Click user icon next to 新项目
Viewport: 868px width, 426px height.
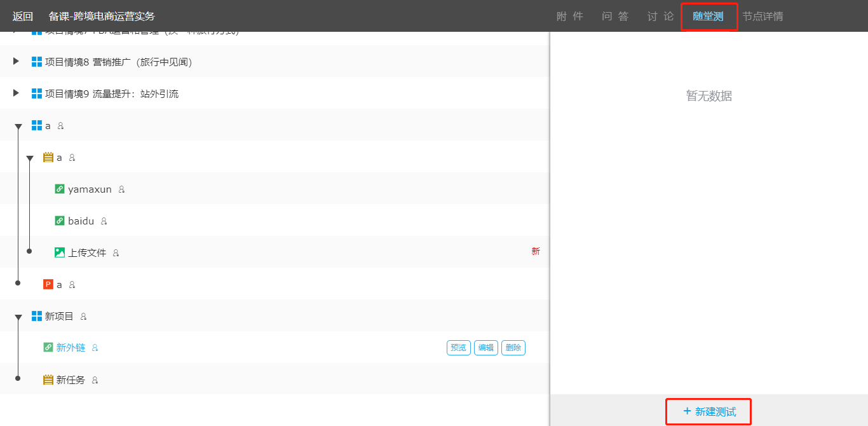(x=83, y=317)
